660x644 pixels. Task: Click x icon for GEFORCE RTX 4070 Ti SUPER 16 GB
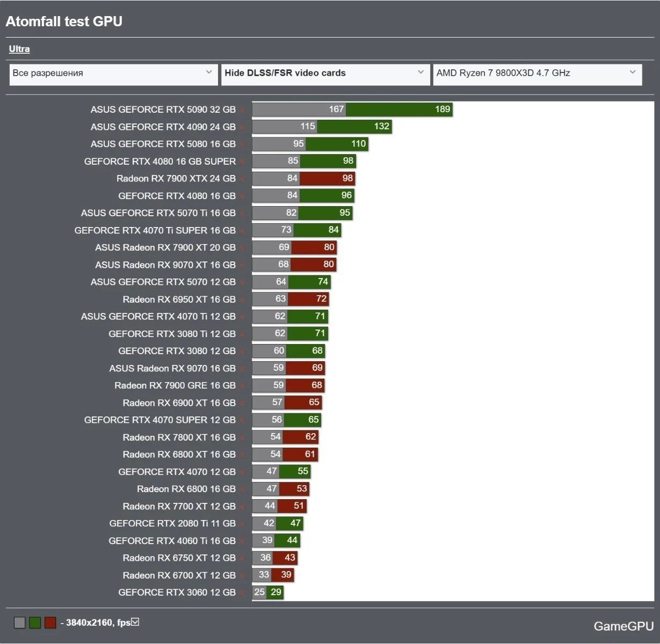click(242, 231)
